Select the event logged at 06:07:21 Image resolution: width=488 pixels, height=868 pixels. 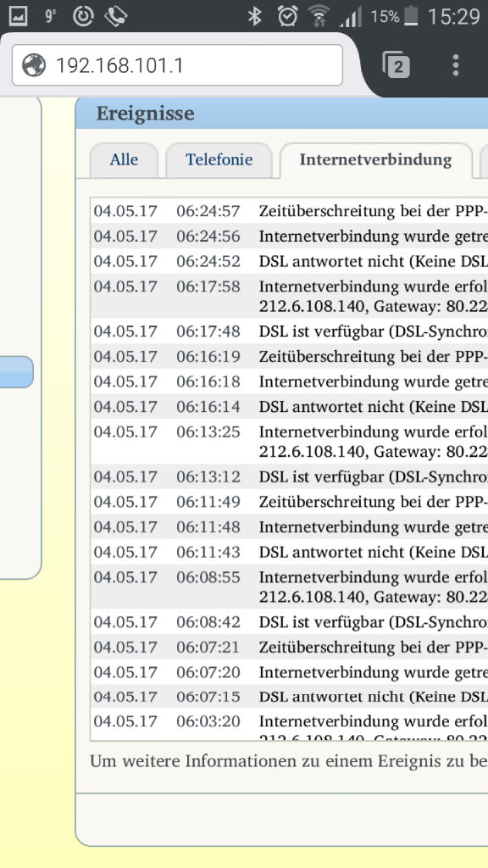point(290,647)
